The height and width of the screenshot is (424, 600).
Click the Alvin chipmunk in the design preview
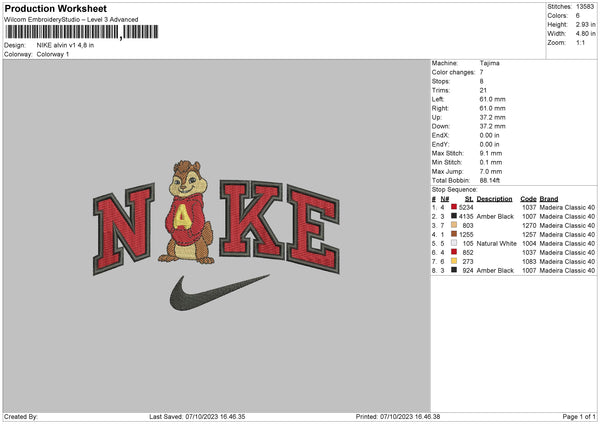pyautogui.click(x=187, y=213)
